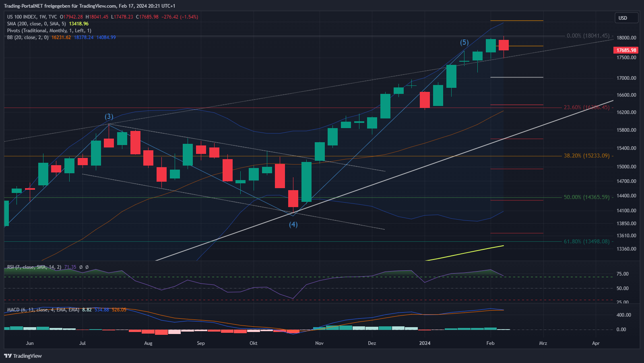The image size is (644, 363).
Task: Select the US 100 INDEX symbol title
Action: (x=22, y=17)
